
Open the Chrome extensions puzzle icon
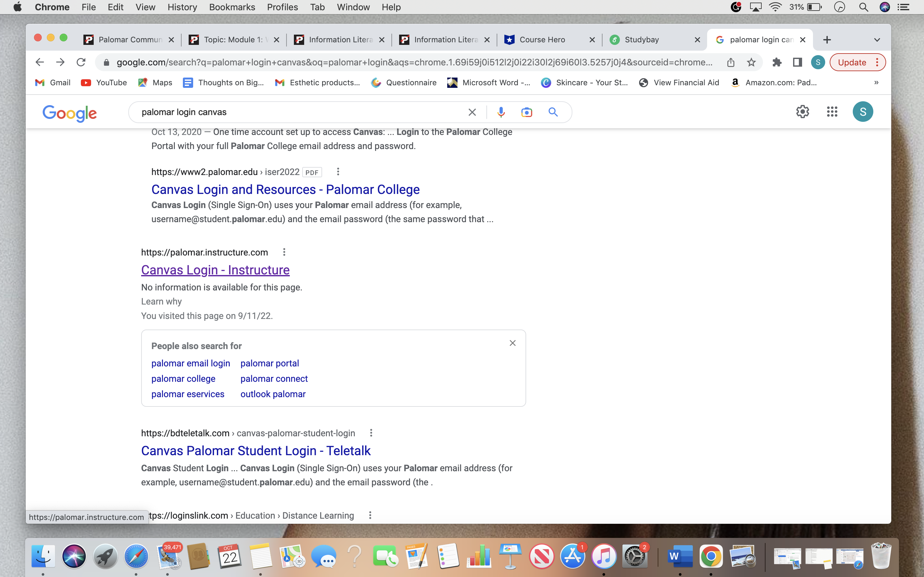tap(777, 62)
